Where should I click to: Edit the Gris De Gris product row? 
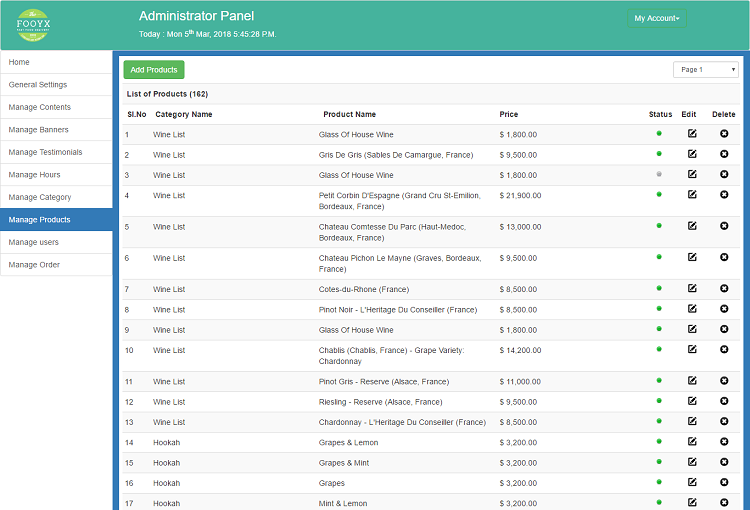pyautogui.click(x=692, y=154)
